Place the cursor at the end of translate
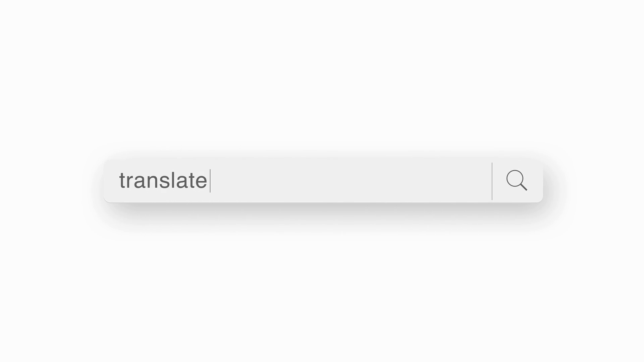This screenshot has height=362, width=644. coord(209,181)
